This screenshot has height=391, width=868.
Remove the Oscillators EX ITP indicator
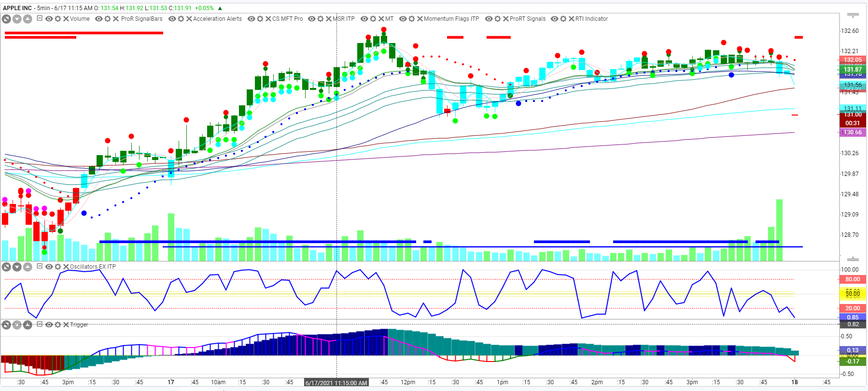pos(66,267)
